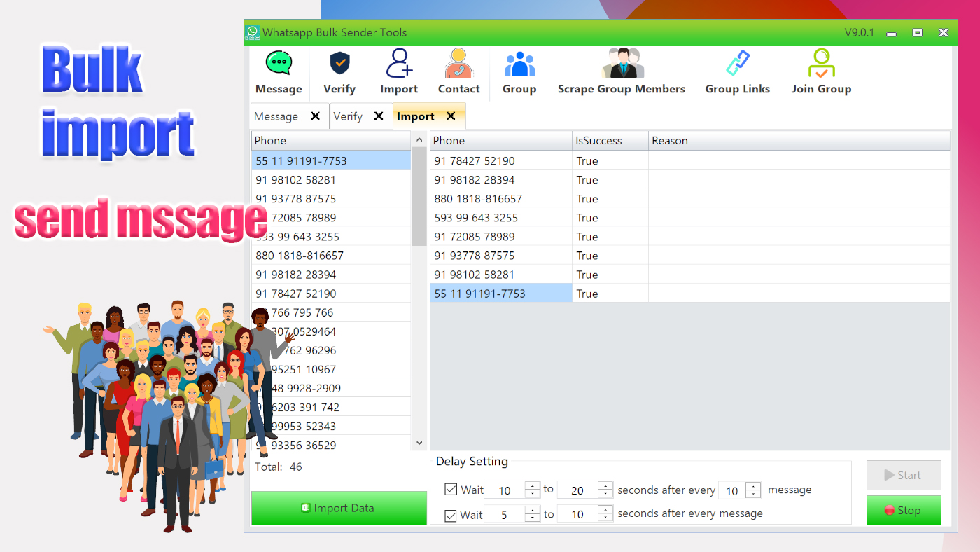The width and height of the screenshot is (980, 552).
Task: Open the Message tool in toolbar
Action: pos(279,72)
